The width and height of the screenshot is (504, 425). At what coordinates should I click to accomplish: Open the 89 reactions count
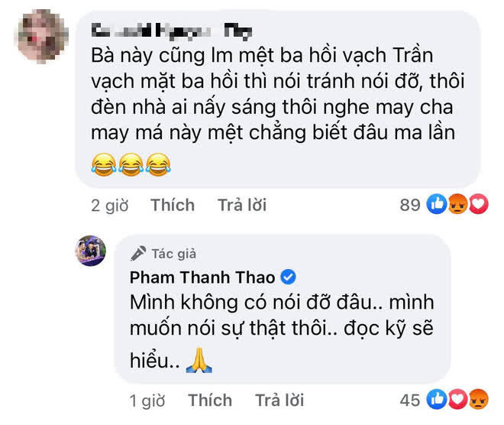(x=410, y=205)
